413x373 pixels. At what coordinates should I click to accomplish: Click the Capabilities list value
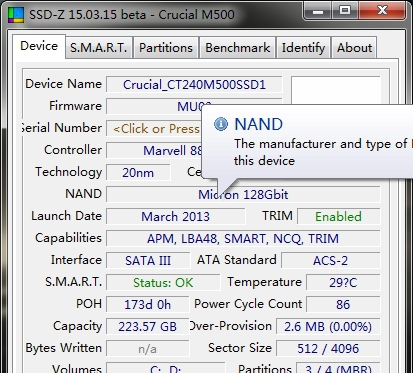pos(243,239)
